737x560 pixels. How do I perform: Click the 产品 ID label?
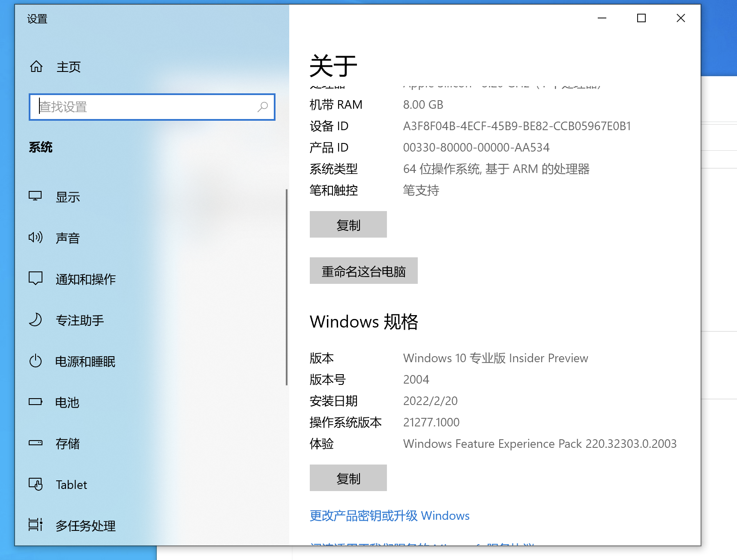coord(329,147)
